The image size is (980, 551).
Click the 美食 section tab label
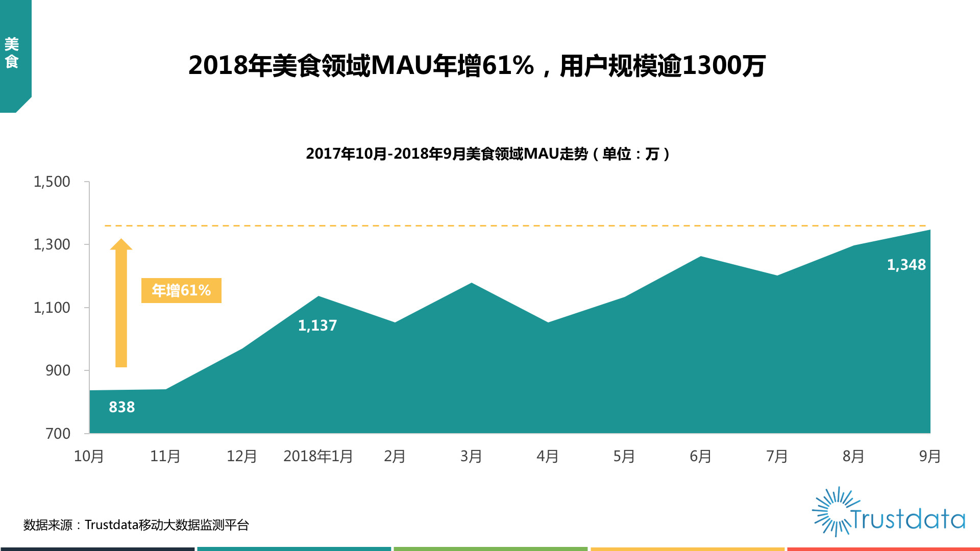click(12, 53)
